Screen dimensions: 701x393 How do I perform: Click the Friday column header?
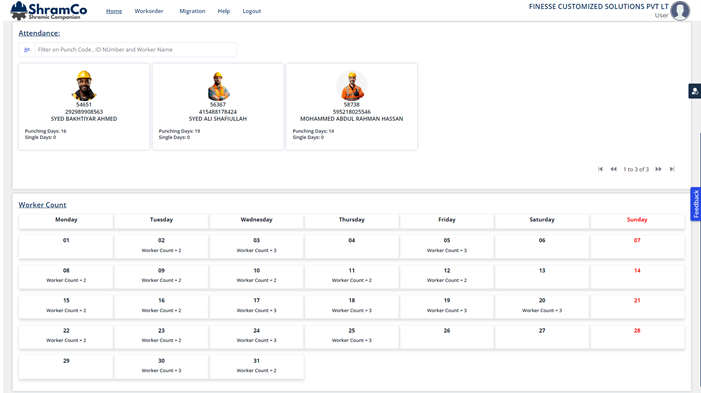[x=447, y=220]
